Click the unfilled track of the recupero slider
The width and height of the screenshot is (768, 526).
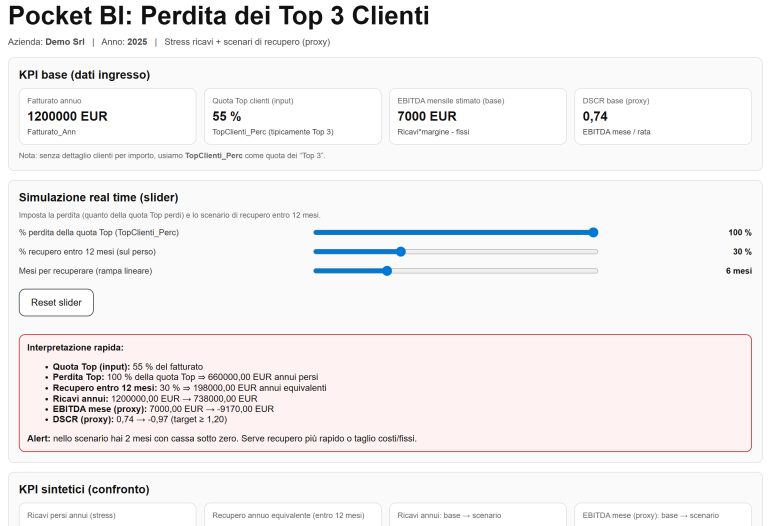tap(500, 251)
